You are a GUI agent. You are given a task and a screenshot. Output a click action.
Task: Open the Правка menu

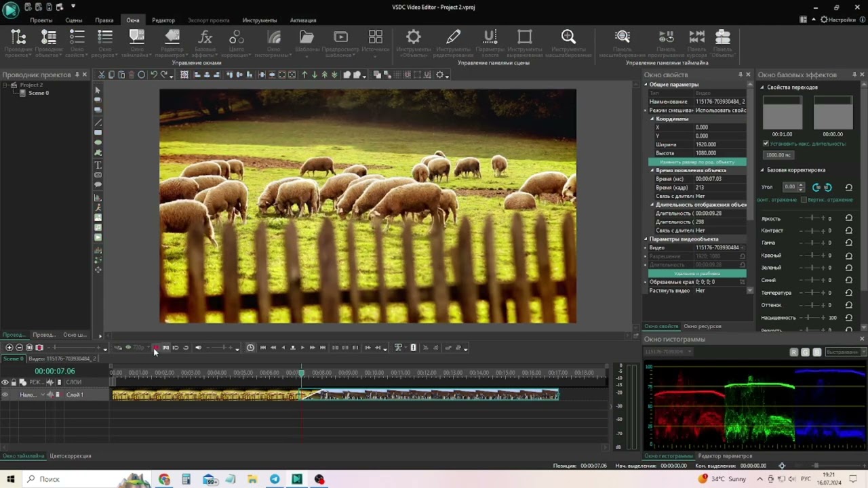point(104,20)
